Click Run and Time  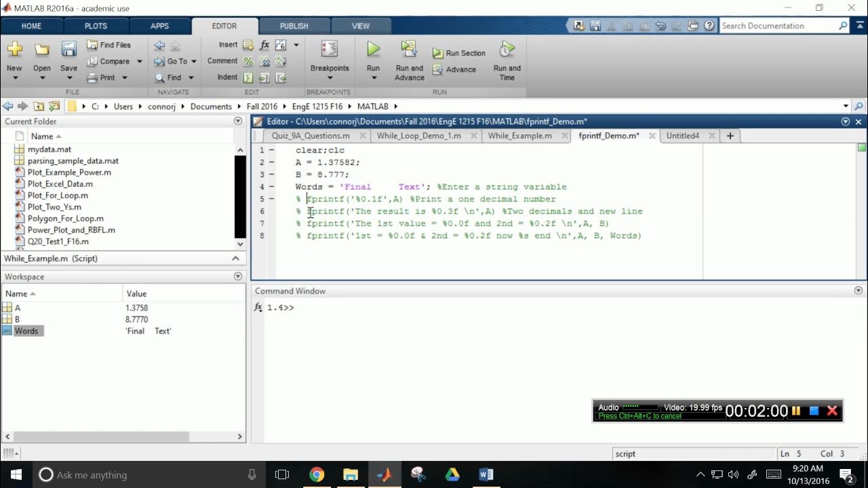pyautogui.click(x=507, y=61)
